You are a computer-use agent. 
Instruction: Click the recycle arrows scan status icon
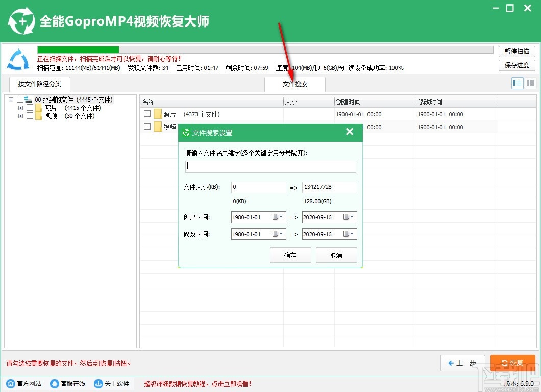(19, 59)
